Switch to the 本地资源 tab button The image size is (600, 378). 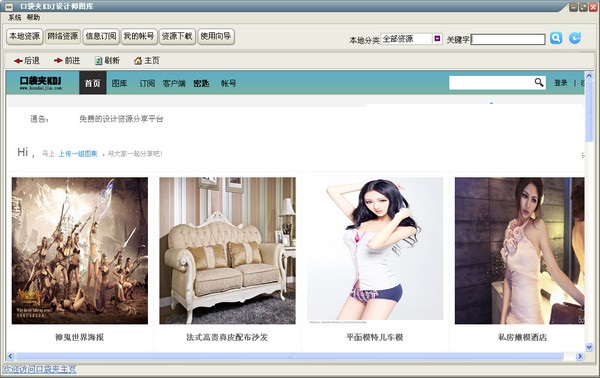[24, 37]
